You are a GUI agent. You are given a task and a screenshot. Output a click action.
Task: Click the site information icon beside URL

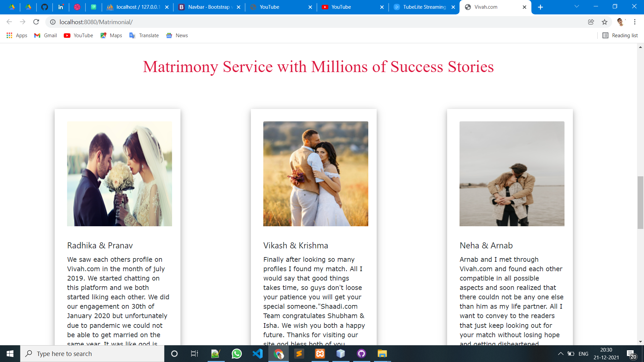pyautogui.click(x=53, y=22)
